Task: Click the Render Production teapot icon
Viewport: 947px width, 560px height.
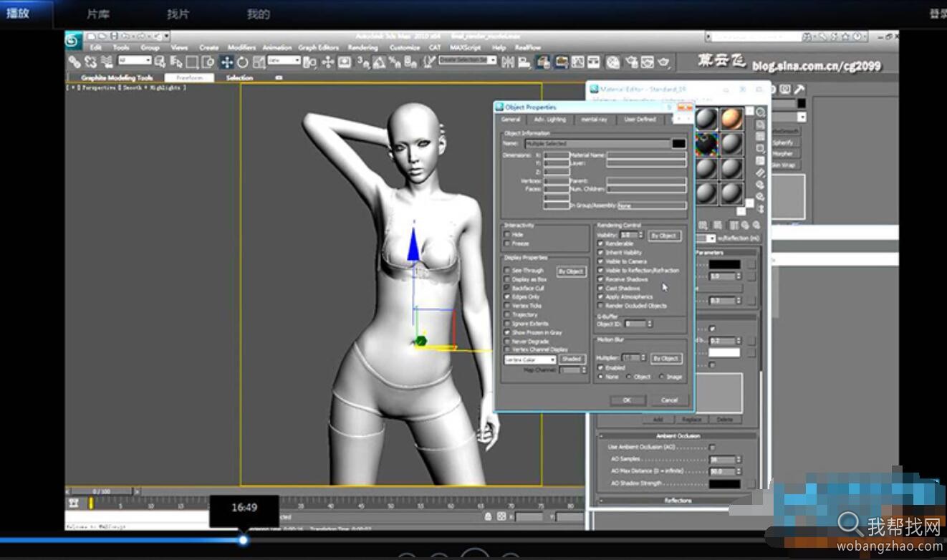Action: 663,62
